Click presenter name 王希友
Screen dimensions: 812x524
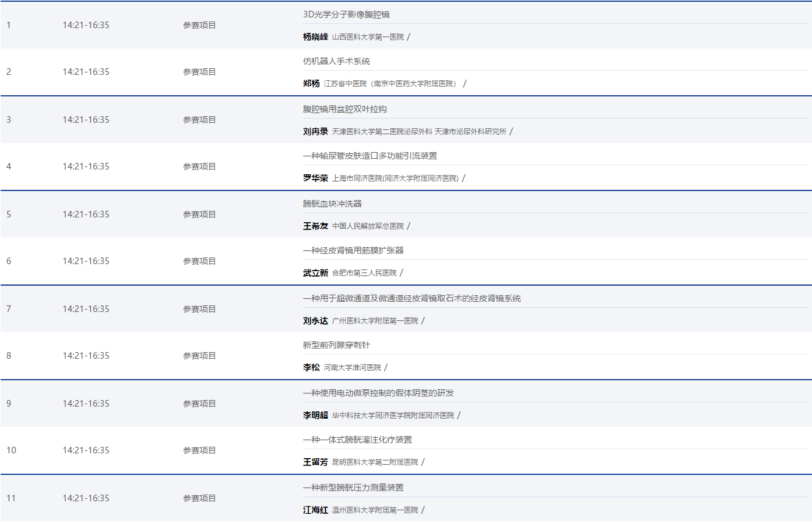pyautogui.click(x=315, y=226)
